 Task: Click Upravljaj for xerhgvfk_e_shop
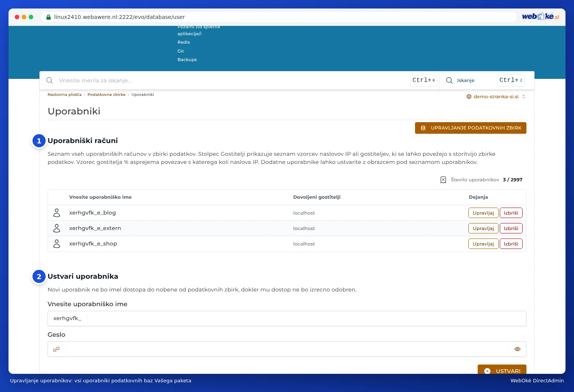click(483, 244)
